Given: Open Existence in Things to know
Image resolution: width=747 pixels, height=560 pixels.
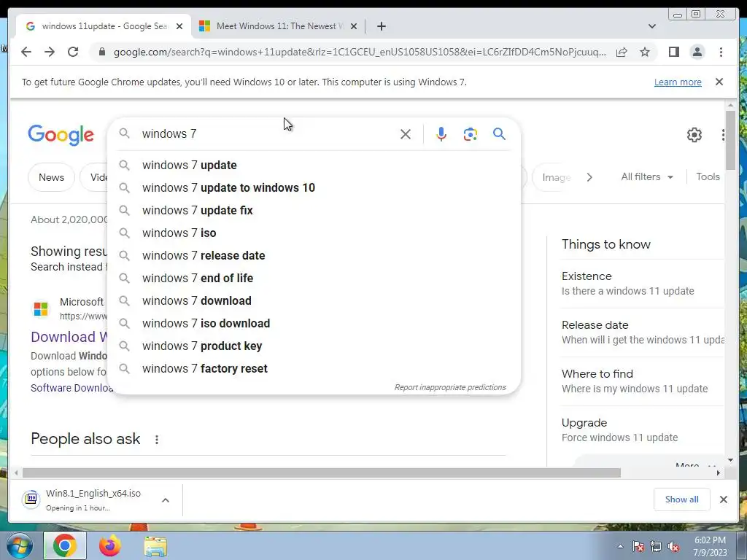Looking at the screenshot, I should coord(642,284).
